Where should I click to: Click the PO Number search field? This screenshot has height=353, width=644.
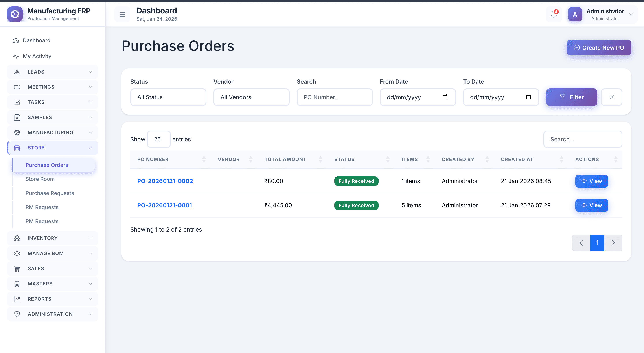(335, 97)
